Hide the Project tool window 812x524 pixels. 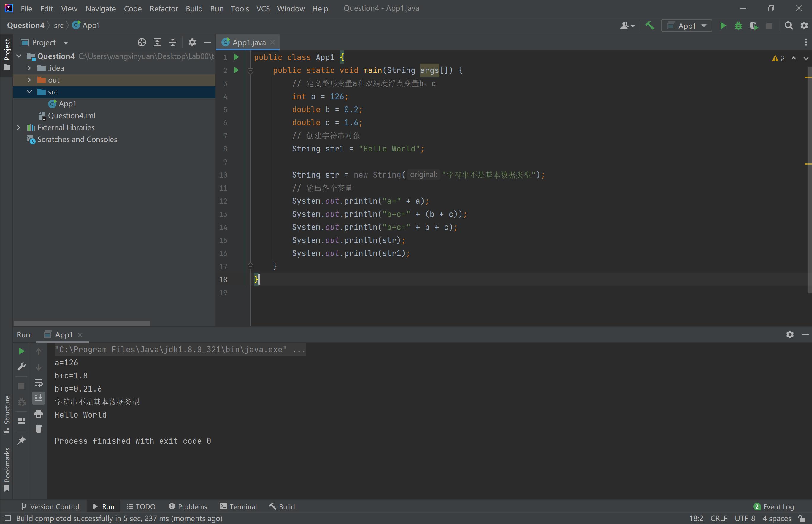(x=208, y=42)
